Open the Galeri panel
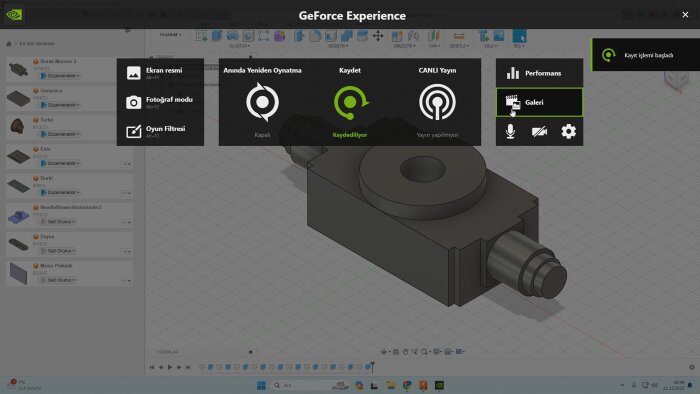Image resolution: width=700 pixels, height=394 pixels. [x=539, y=102]
